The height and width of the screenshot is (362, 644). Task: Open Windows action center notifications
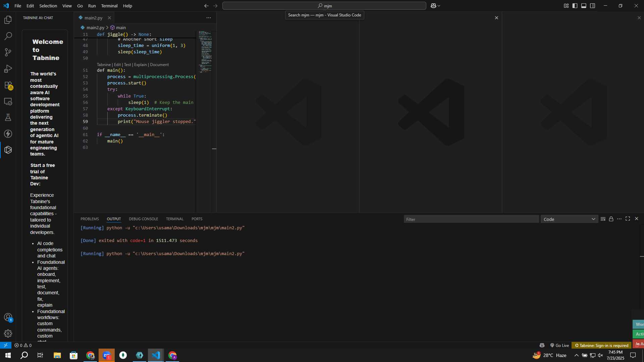pos(633,355)
